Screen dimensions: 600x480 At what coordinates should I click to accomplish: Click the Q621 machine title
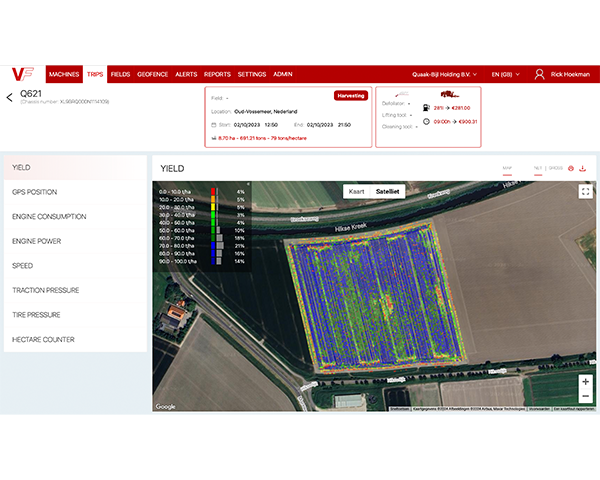pos(31,93)
